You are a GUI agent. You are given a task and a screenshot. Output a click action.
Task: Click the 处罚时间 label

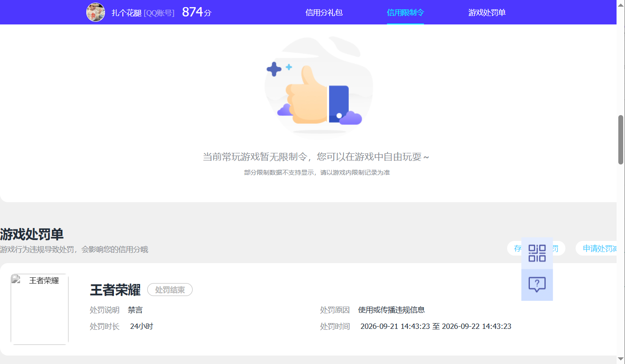tap(335, 326)
